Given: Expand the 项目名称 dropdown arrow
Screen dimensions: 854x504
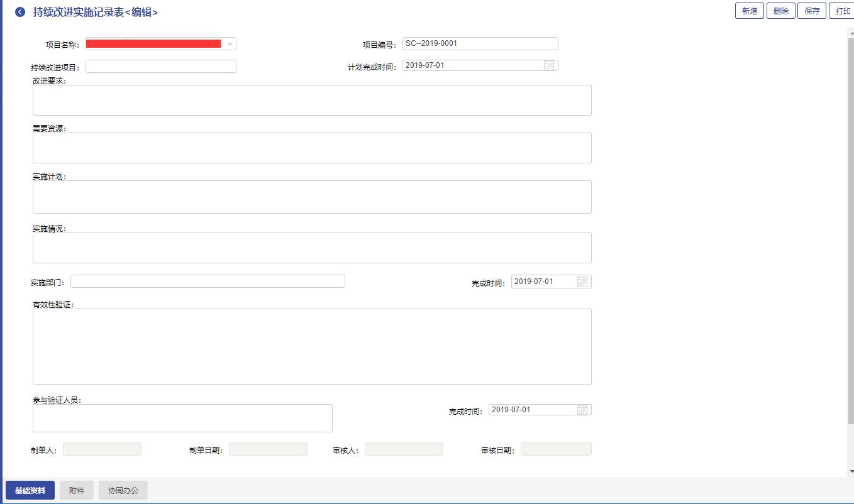Looking at the screenshot, I should 230,44.
